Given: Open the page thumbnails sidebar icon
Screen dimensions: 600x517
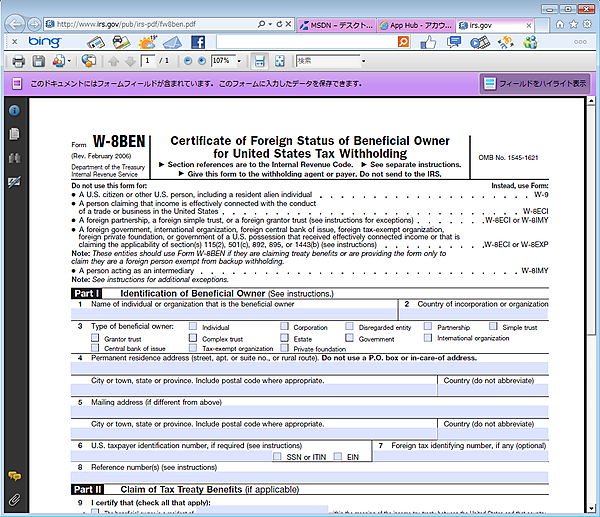Looking at the screenshot, I should [14, 134].
